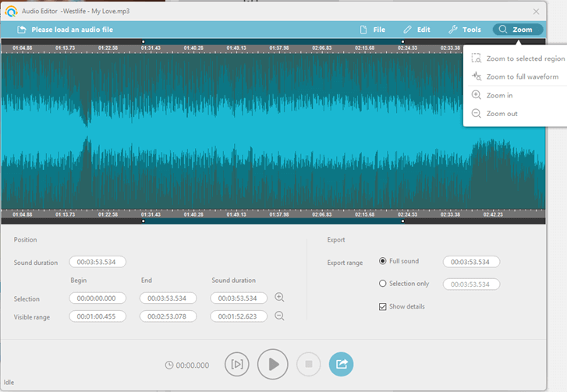This screenshot has width=567, height=392.
Task: Select the Full sound export option
Action: pos(383,262)
